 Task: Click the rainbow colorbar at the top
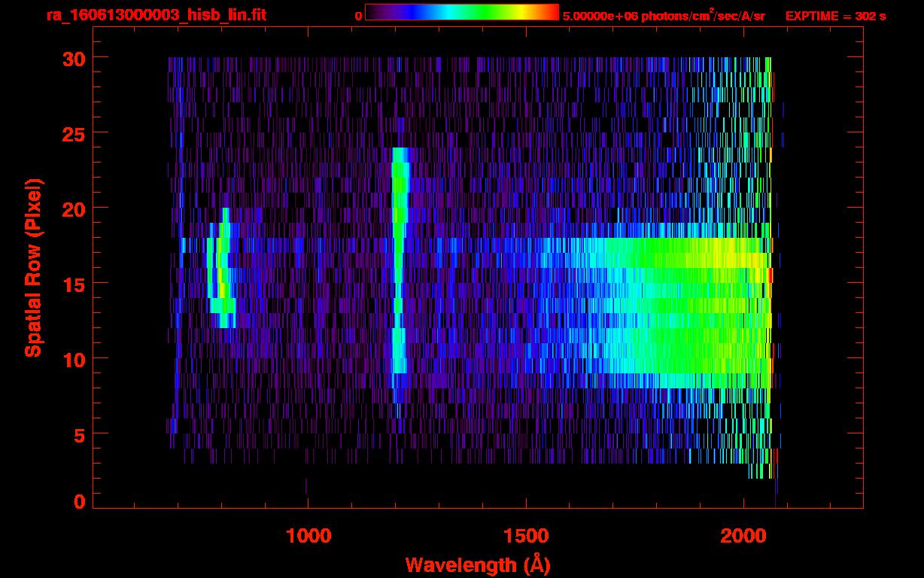point(461,13)
